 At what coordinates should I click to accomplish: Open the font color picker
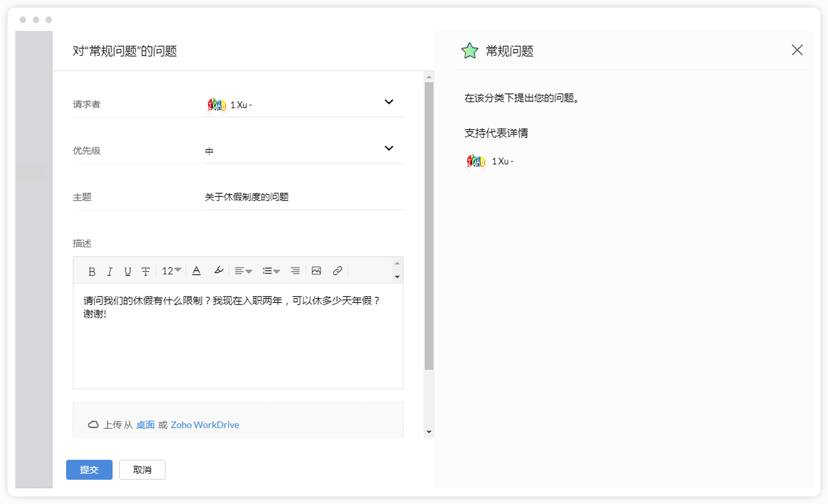[196, 271]
